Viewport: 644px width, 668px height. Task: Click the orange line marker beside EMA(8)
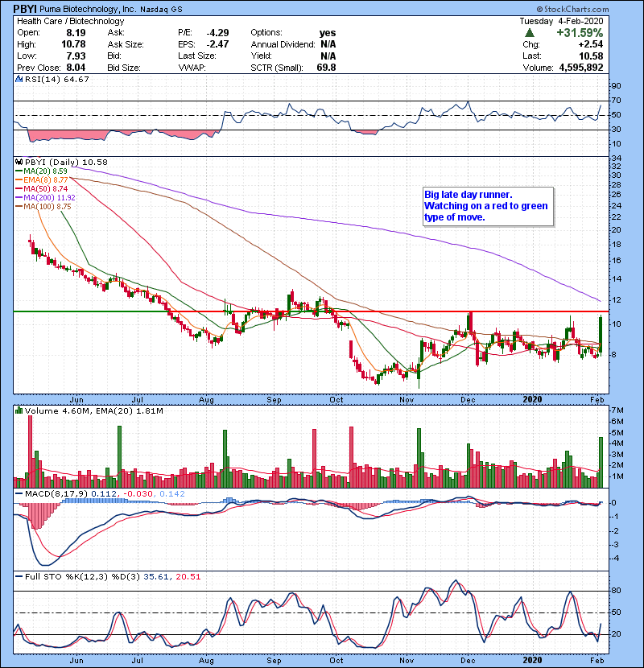[x=19, y=180]
